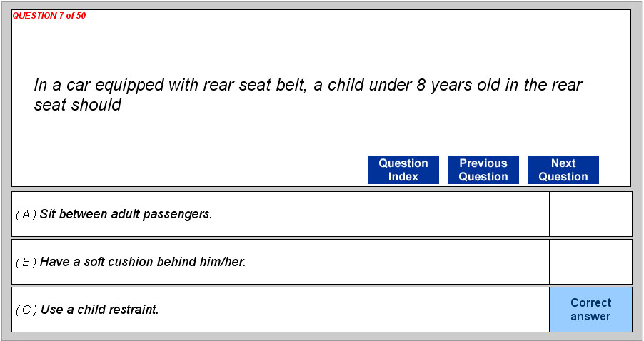Go to the Previous Question

[483, 170]
